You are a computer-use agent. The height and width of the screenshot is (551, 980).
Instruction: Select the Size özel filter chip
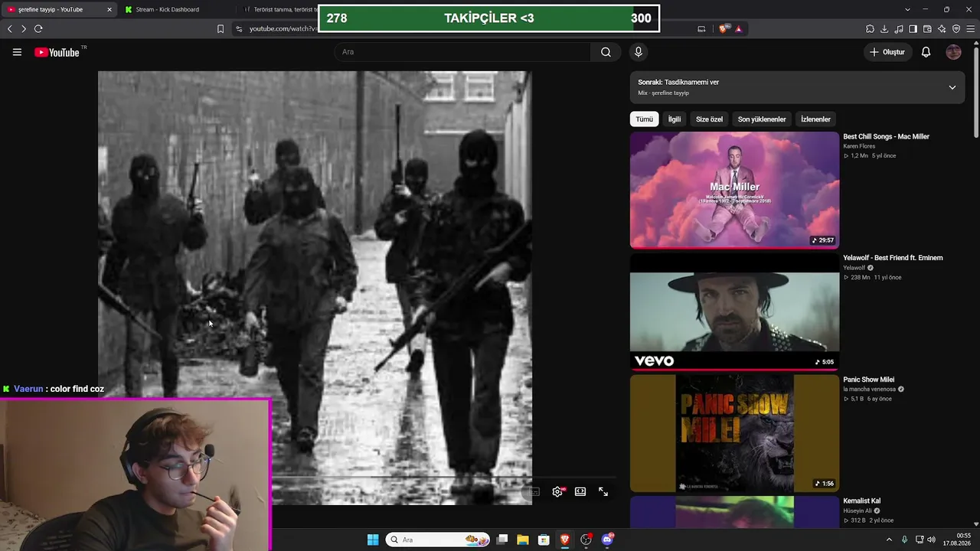pyautogui.click(x=709, y=119)
